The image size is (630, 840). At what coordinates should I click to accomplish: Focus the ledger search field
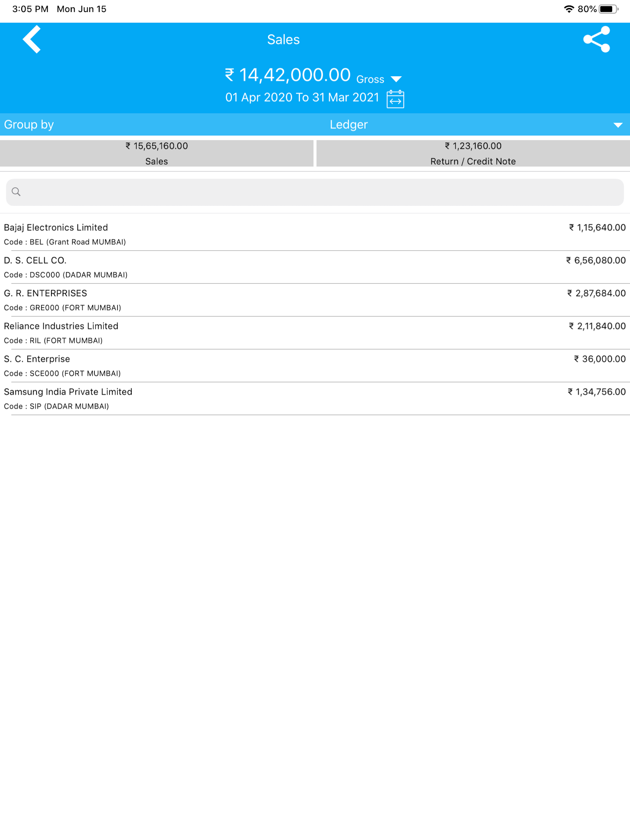tap(315, 192)
